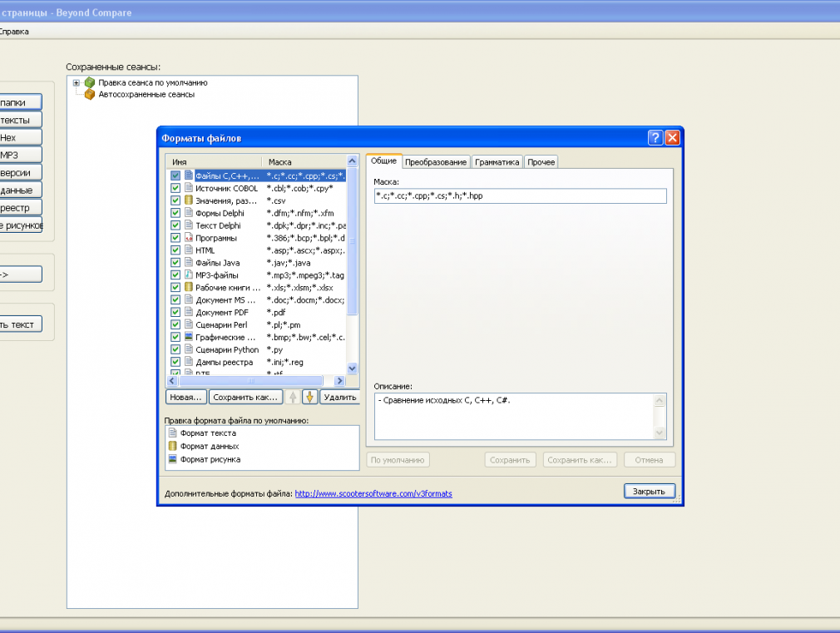Disable the Формы Delphi checkbox

pyautogui.click(x=175, y=212)
